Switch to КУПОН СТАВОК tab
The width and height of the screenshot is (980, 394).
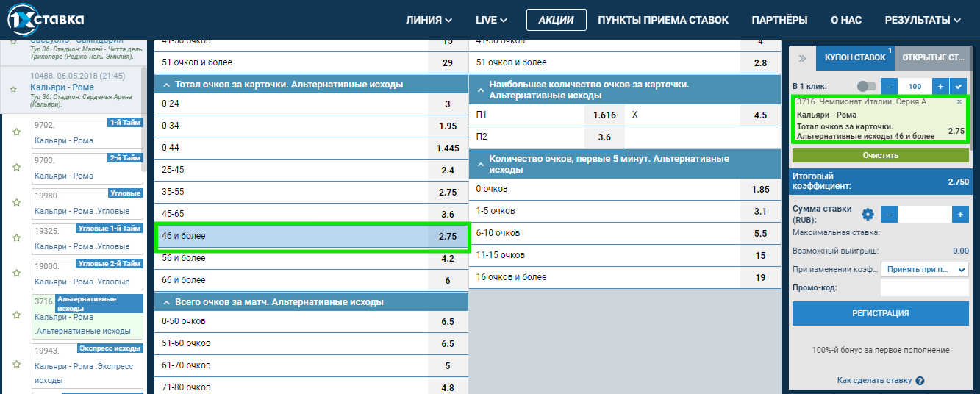(x=854, y=57)
